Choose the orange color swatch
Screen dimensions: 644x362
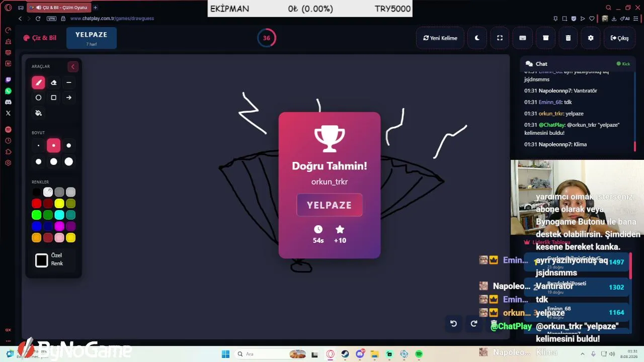pyautogui.click(x=37, y=238)
